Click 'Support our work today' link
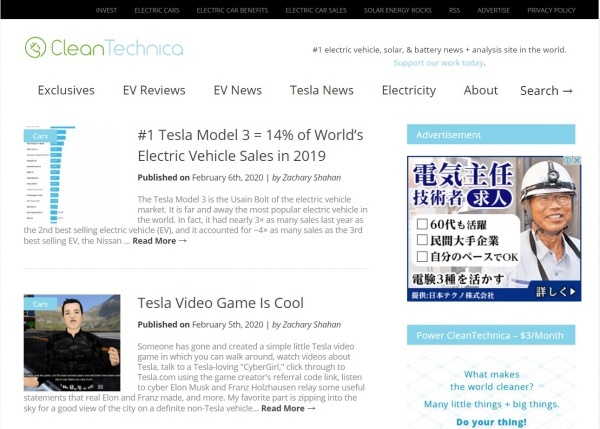This screenshot has width=600, height=429. (x=439, y=63)
